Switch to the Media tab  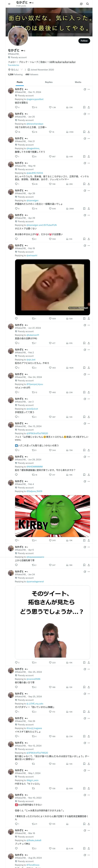(x=78, y=82)
